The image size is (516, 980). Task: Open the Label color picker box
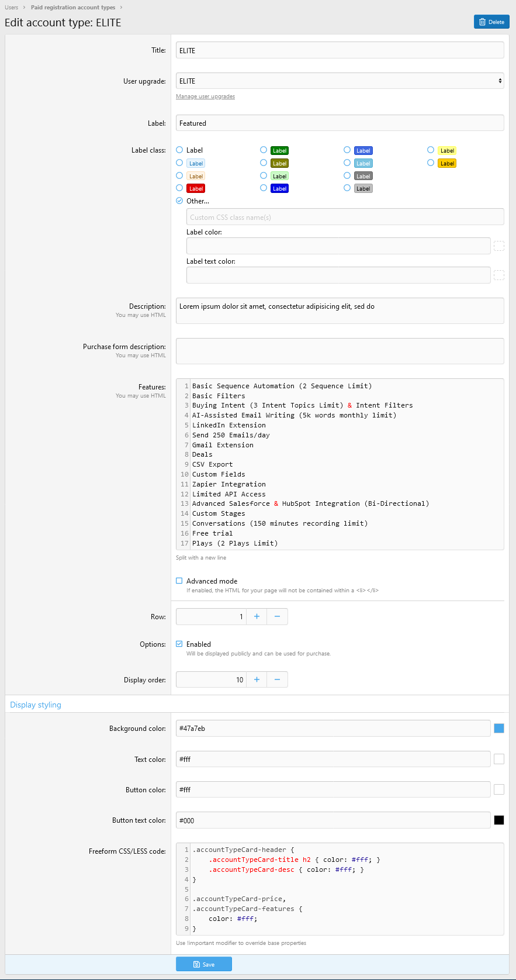[499, 246]
